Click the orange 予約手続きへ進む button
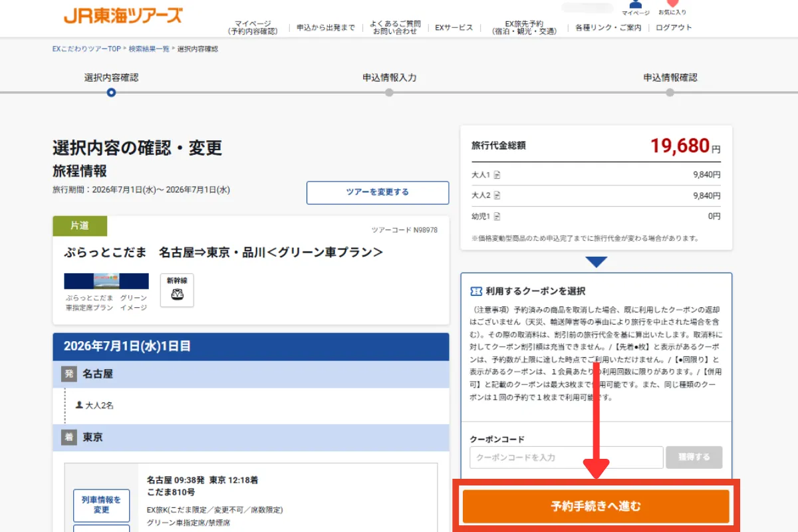This screenshot has width=798, height=532. click(596, 506)
